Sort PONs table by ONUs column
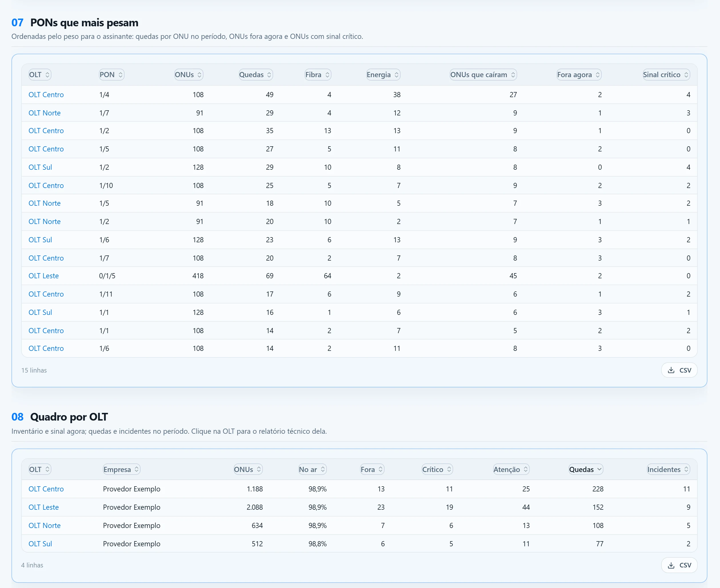 pyautogui.click(x=189, y=75)
